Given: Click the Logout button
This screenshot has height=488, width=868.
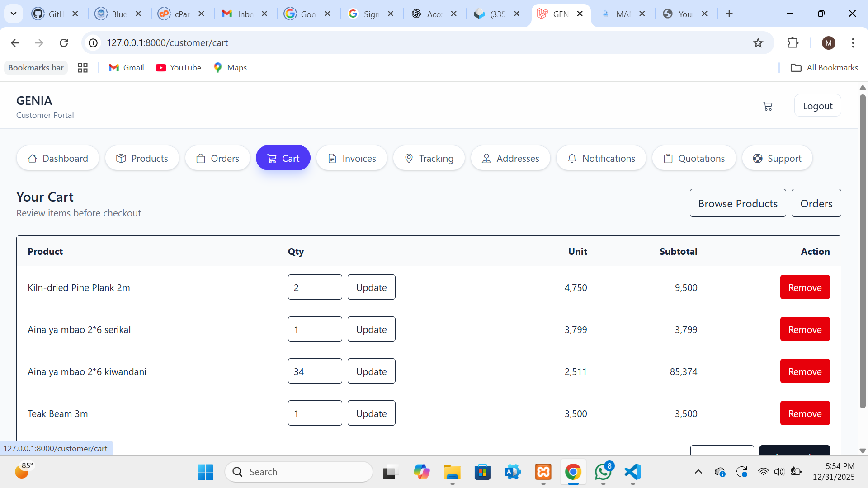Looking at the screenshot, I should pos(818,105).
